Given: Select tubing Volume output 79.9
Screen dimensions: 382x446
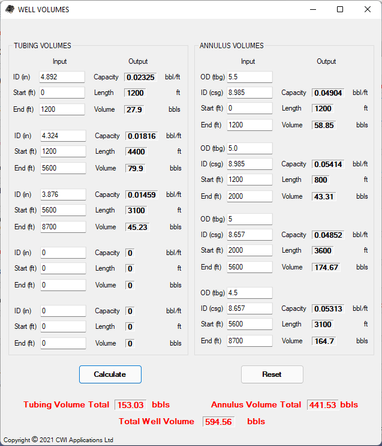Looking at the screenshot, I should [135, 168].
